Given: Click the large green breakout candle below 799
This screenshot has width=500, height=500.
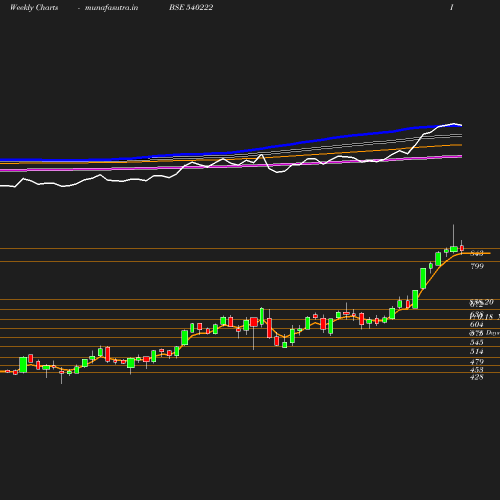Looking at the screenshot, I should tap(423, 278).
